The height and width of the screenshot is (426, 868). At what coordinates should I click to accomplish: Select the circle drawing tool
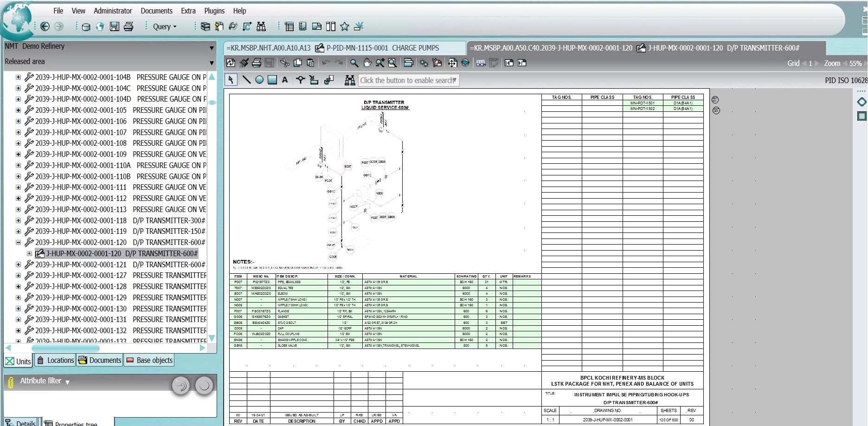tap(259, 80)
